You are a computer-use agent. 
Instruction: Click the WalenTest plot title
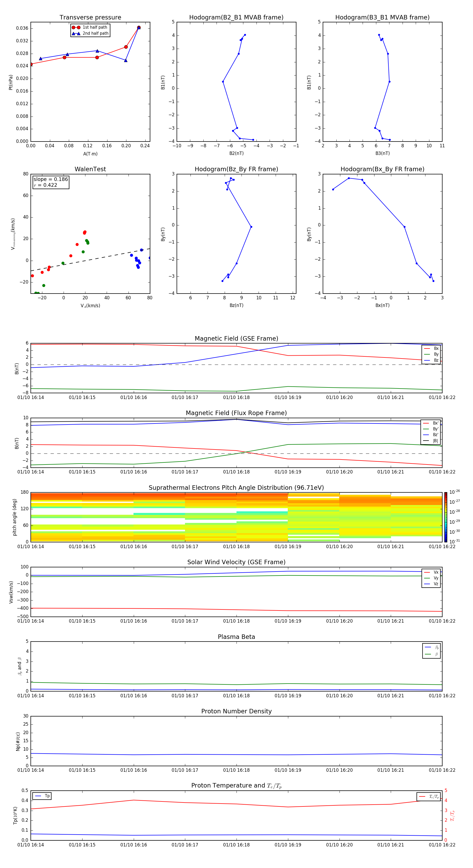pos(90,169)
